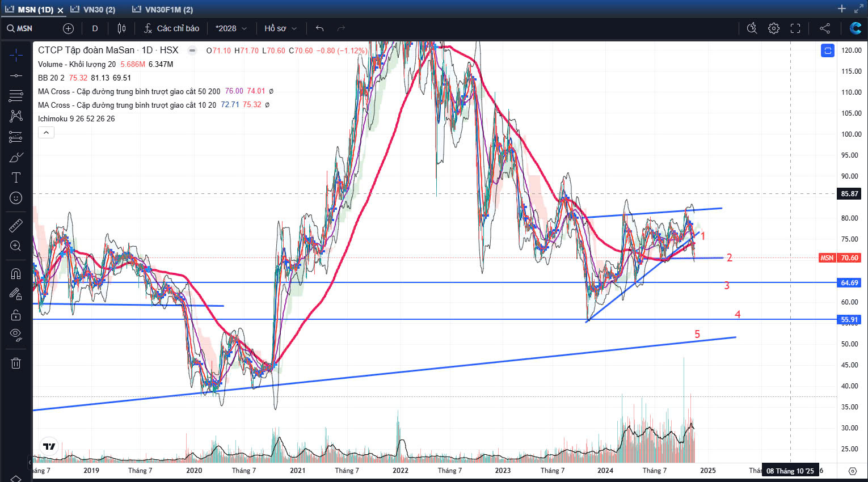
Task: Click the blue C logo icon
Action: coord(856,28)
